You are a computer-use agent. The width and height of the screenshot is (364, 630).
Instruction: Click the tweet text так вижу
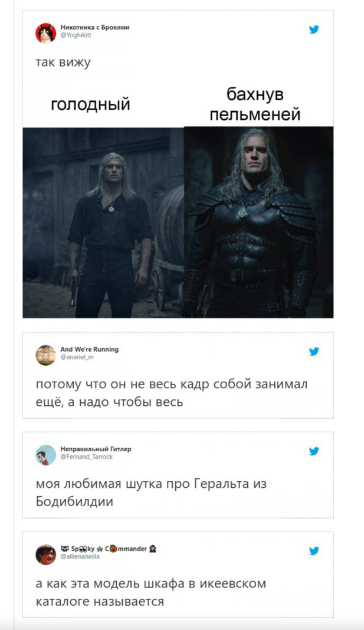[x=63, y=63]
